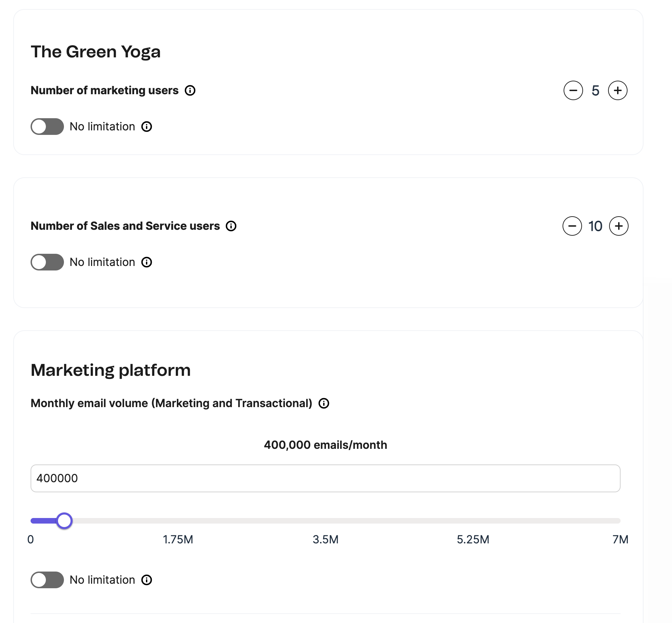This screenshot has width=672, height=623.
Task: Increase Sales and Service users count
Action: (618, 226)
